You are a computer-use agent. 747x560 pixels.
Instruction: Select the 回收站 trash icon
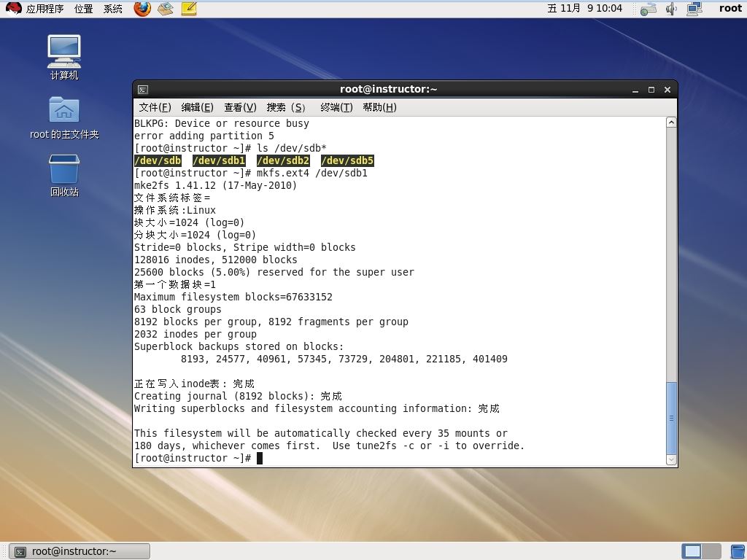point(64,175)
